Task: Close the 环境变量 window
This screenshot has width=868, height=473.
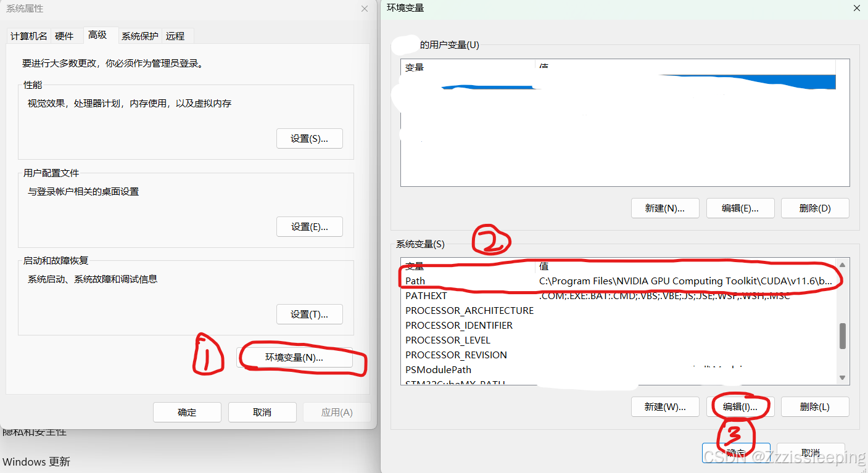Action: click(x=856, y=8)
